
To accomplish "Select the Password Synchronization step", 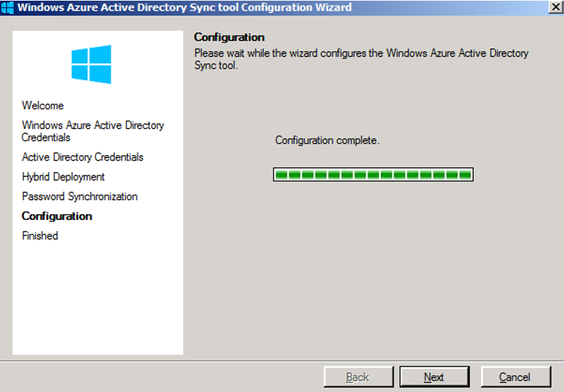I will point(80,197).
